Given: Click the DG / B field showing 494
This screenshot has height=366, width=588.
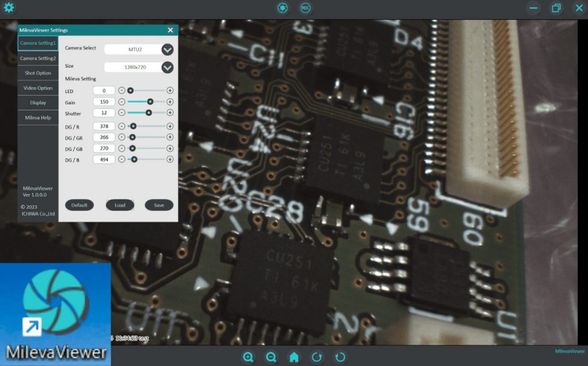Looking at the screenshot, I should (104, 159).
